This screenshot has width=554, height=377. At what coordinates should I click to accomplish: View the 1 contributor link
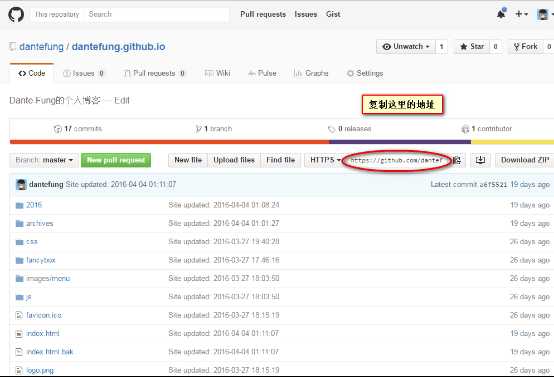pyautogui.click(x=487, y=129)
